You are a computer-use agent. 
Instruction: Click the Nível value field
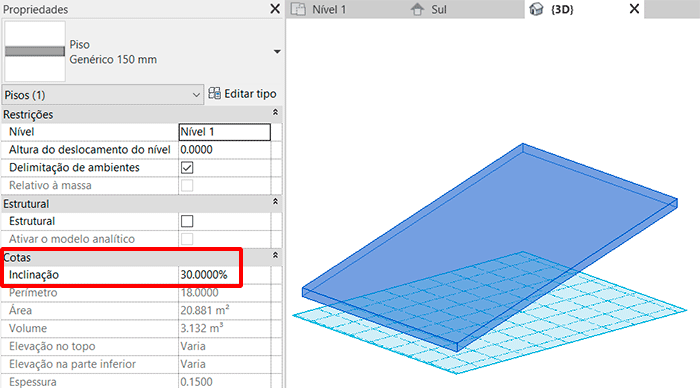click(225, 132)
